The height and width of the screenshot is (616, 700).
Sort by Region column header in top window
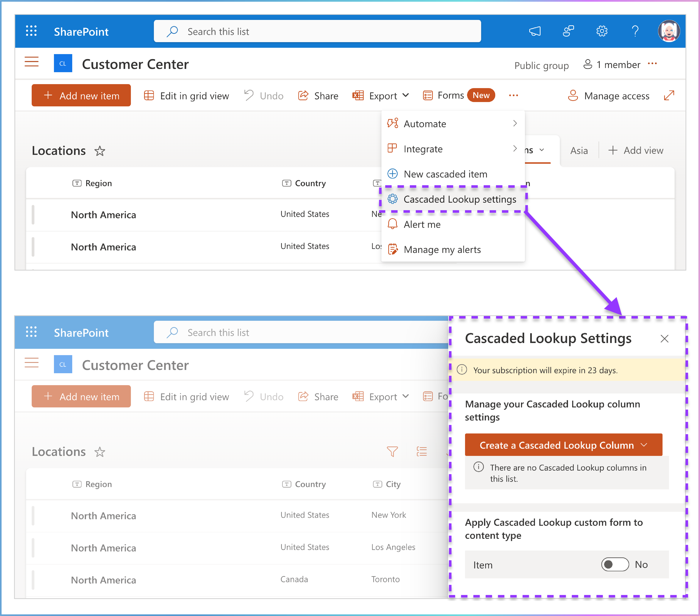(92, 183)
